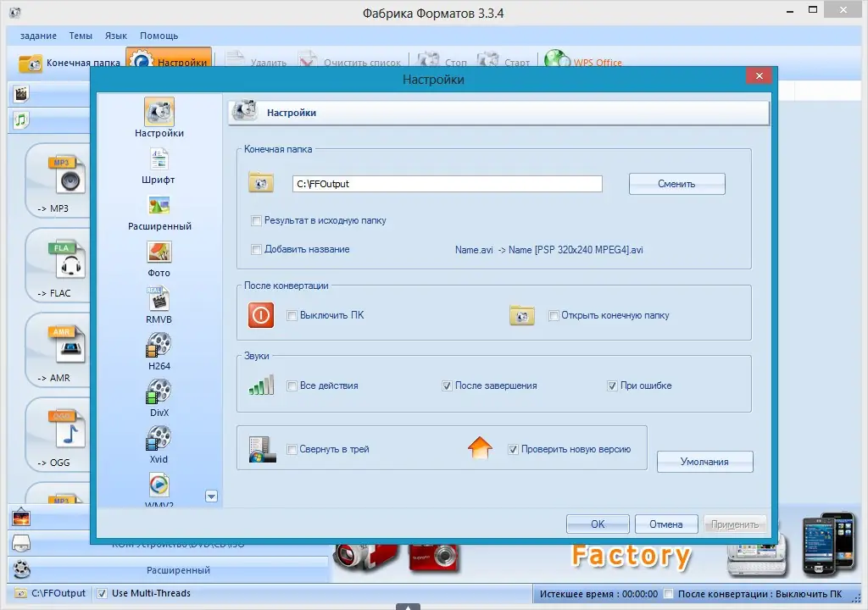Click the Отмена button
Image resolution: width=868 pixels, height=610 pixels.
[666, 524]
